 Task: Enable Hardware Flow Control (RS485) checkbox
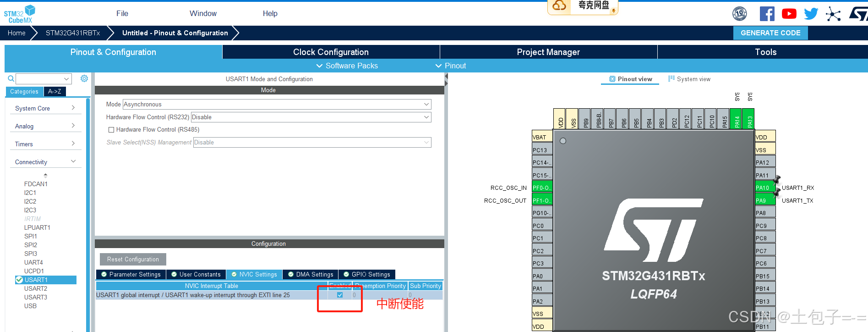click(x=111, y=130)
